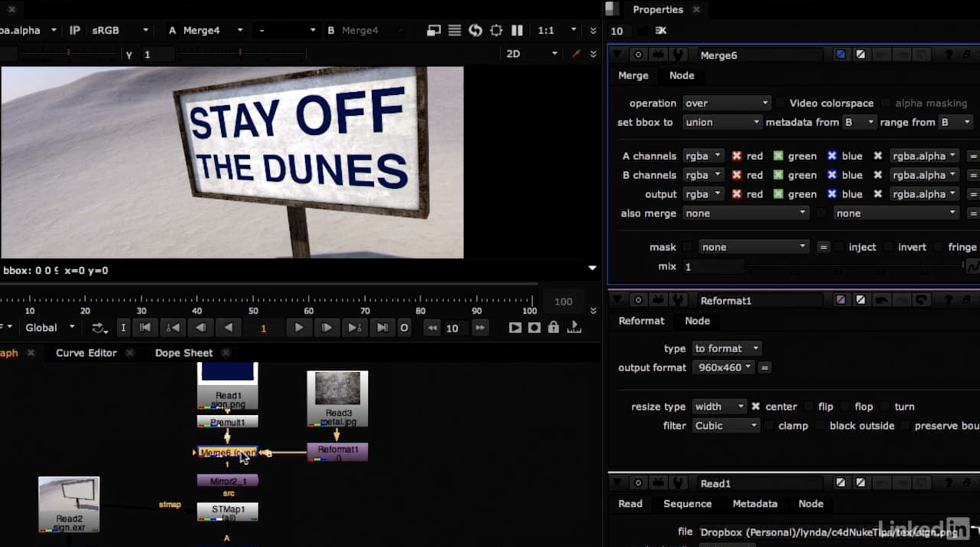
Task: Click the region of interest icon
Action: point(496,30)
